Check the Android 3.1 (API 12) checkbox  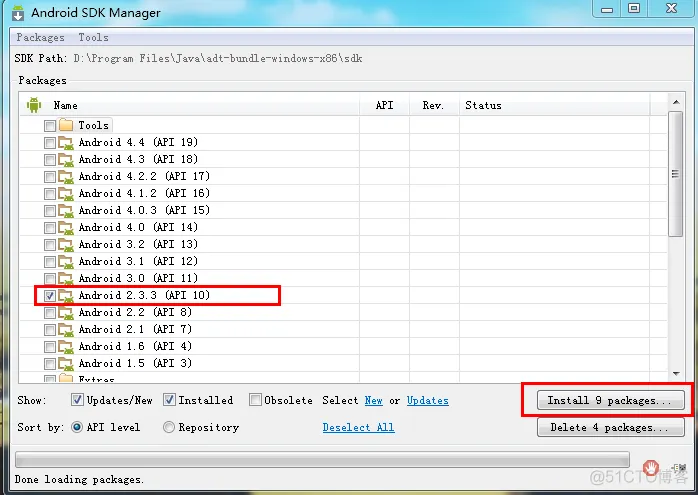(50, 261)
